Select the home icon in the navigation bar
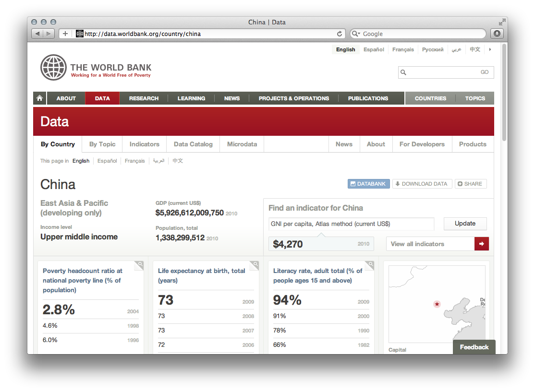Image resolution: width=535 pixels, height=392 pixels. [39, 98]
